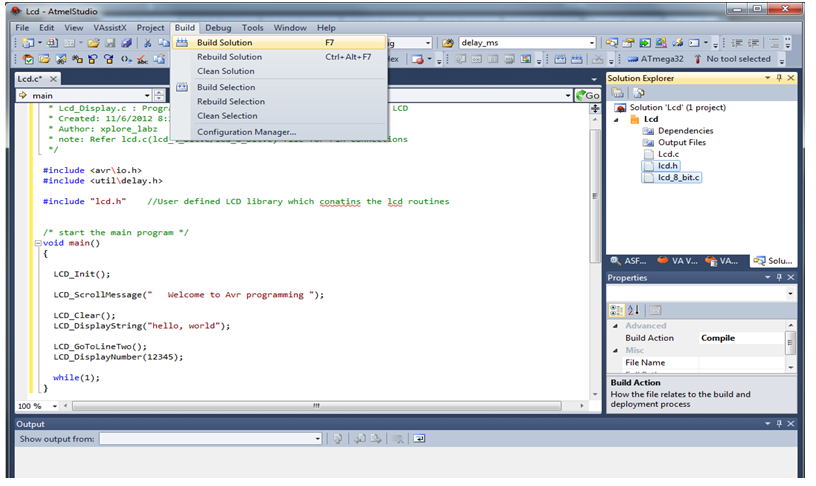Pin the Output panel
The image size is (816, 486).
tap(779, 424)
